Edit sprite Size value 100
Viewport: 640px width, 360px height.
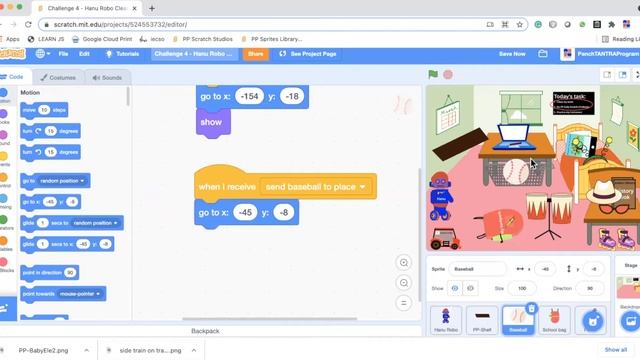click(x=522, y=288)
